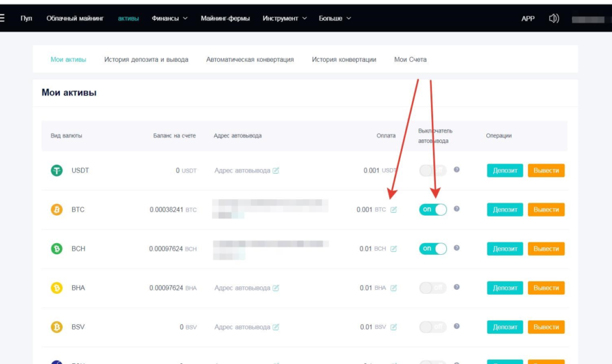Viewport: 612px width, 364px height.
Task: Enable BHA auto-withdrawal switch
Action: [433, 288]
